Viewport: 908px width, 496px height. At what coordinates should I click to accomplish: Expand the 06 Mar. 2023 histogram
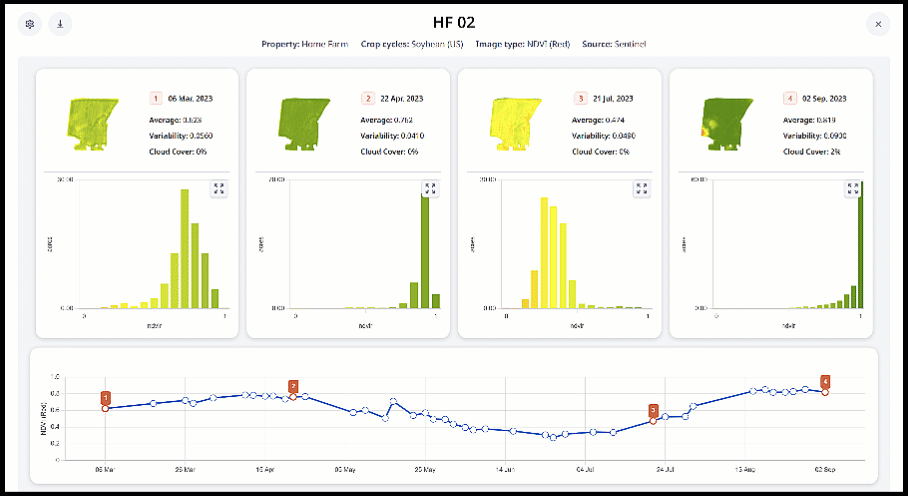tap(218, 188)
